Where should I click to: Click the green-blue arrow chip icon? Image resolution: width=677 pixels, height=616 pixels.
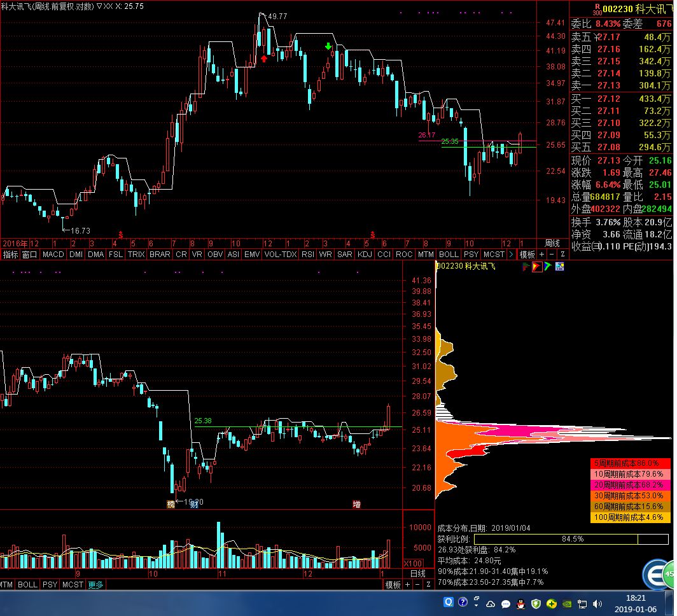548,267
